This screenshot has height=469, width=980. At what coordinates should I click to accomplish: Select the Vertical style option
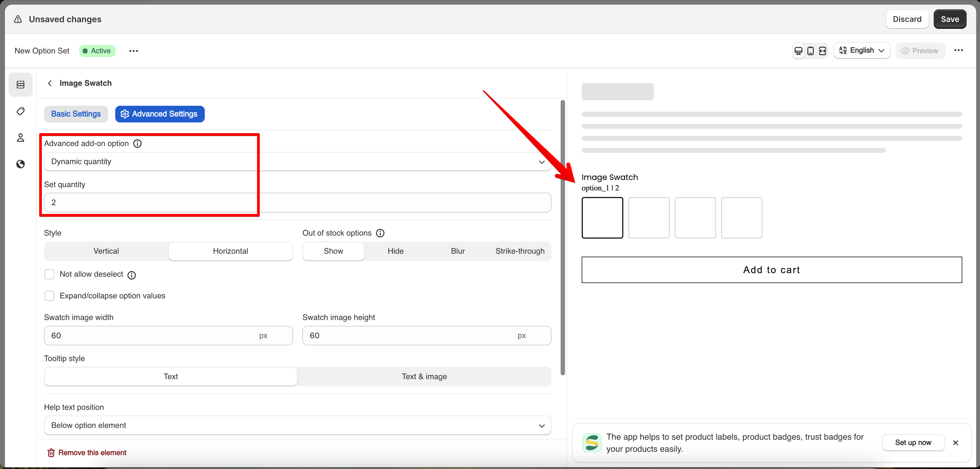106,251
